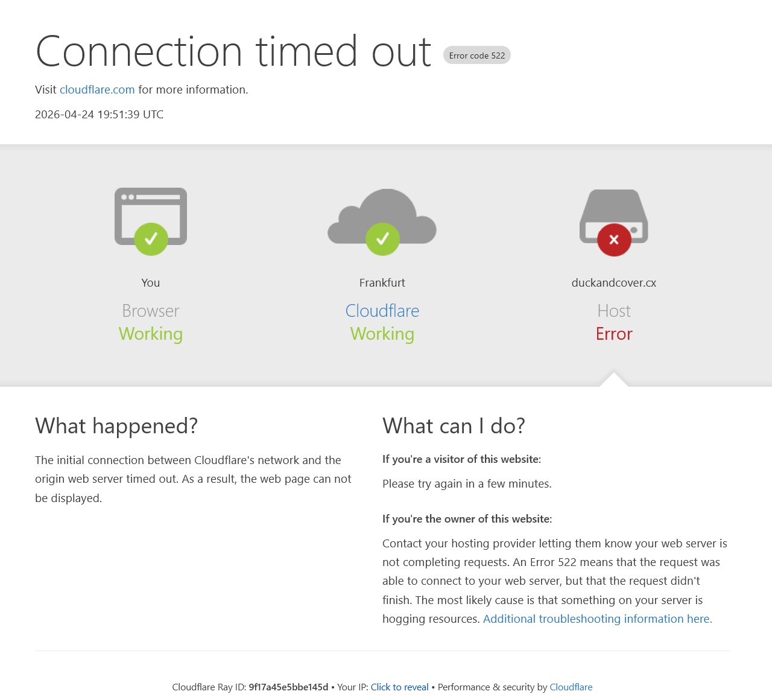Click the green checkmark on the cloud
Screen dimensions: 772x700
click(382, 240)
